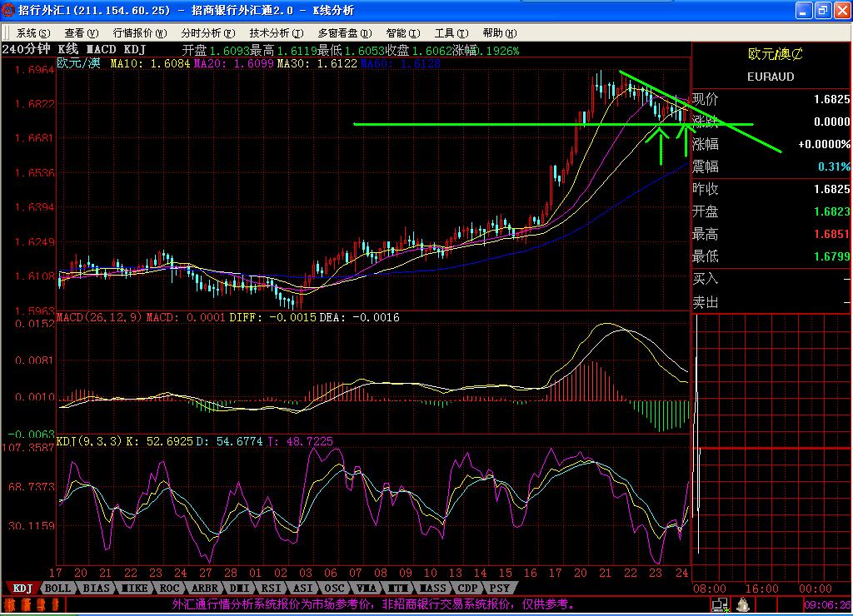Viewport: 853px width, 616px height.
Task: Click the MACD label beside K线
Action: click(101, 49)
